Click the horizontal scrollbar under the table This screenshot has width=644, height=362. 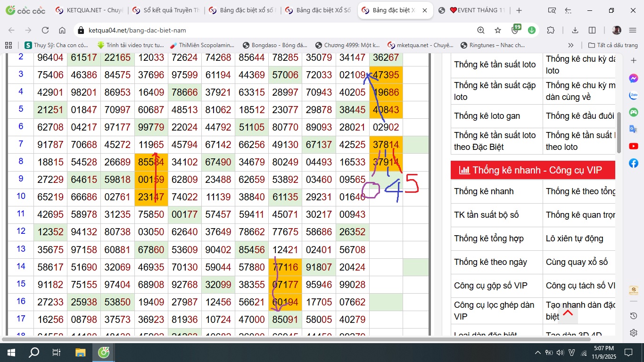click(217, 339)
